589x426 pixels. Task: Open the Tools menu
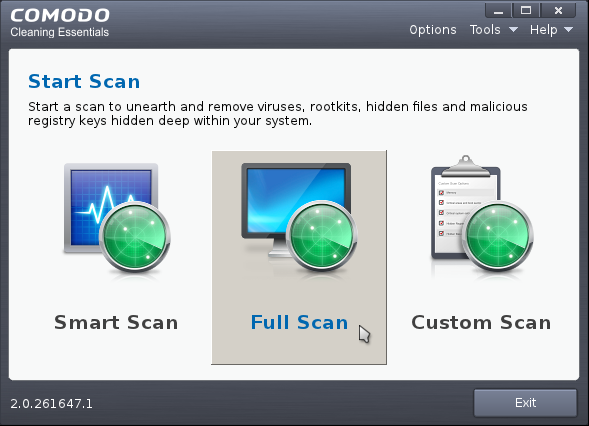click(x=485, y=30)
